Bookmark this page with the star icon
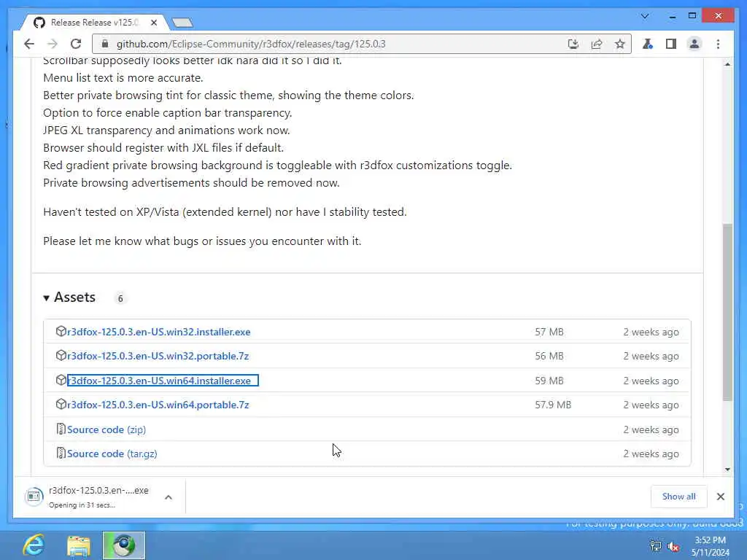 [x=620, y=44]
